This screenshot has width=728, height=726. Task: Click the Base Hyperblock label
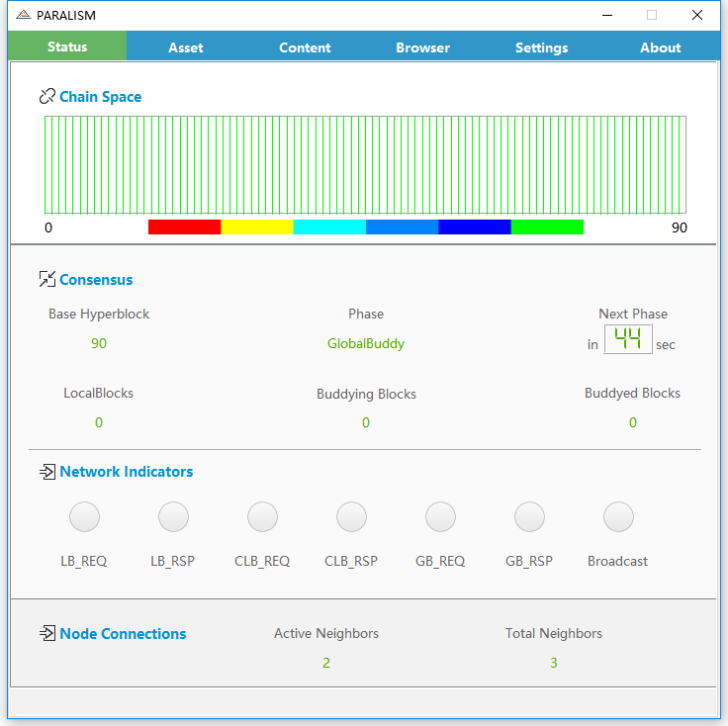click(x=99, y=315)
